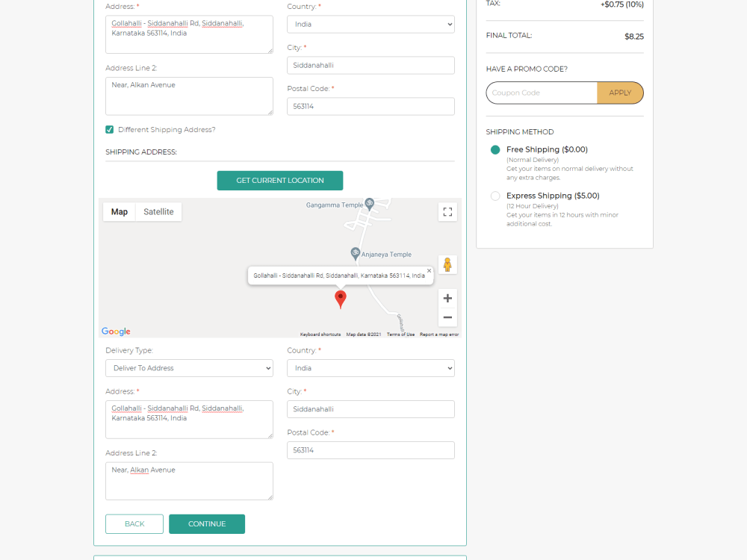Open the Delivery Type dropdown
747x560 pixels.
(x=189, y=367)
